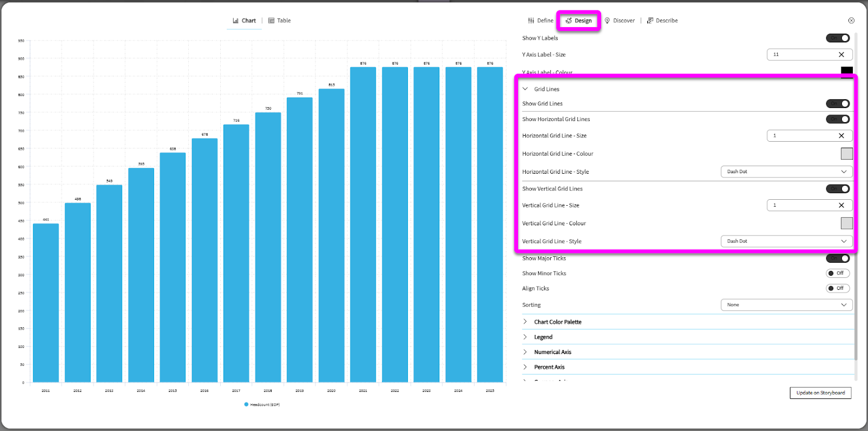
Task: Expand the Chart Color Palette section
Action: pos(557,322)
